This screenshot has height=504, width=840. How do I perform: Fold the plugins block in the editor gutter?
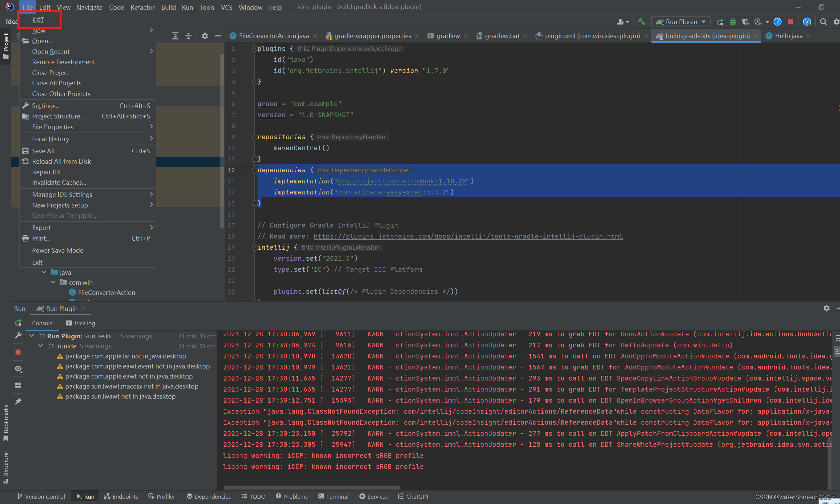[254, 49]
